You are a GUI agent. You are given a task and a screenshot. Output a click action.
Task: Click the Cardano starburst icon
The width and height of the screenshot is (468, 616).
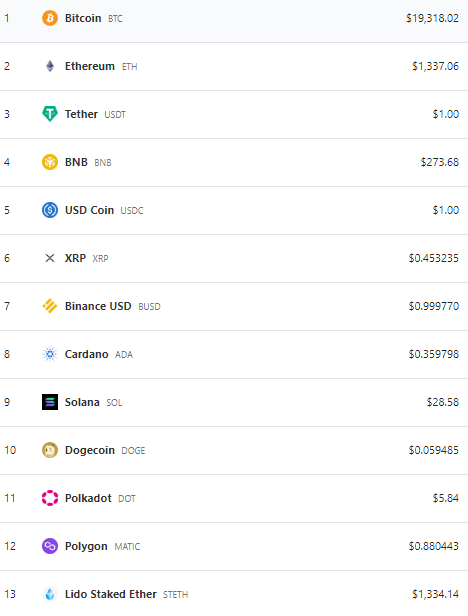click(50, 354)
